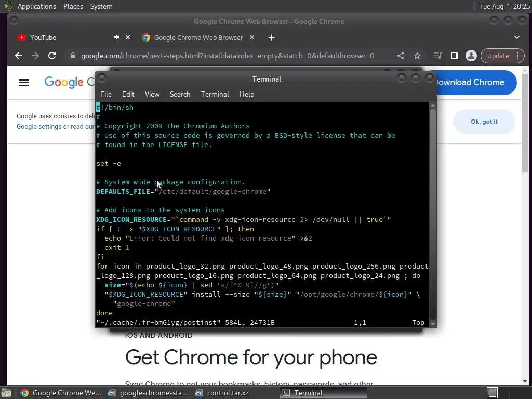Bookmark this page with star icon
Viewport: 532px width, 399px height.
point(417,56)
